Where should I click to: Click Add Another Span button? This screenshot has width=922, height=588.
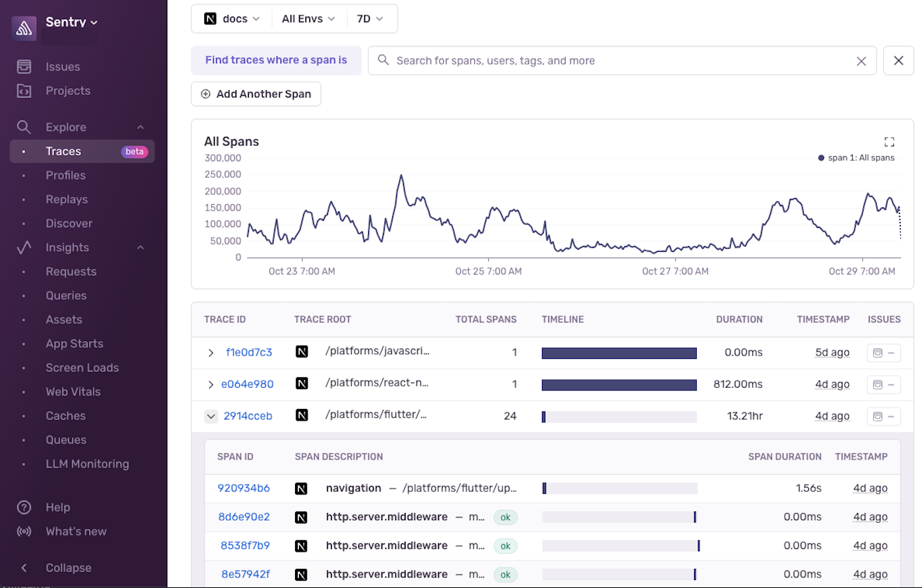[256, 94]
